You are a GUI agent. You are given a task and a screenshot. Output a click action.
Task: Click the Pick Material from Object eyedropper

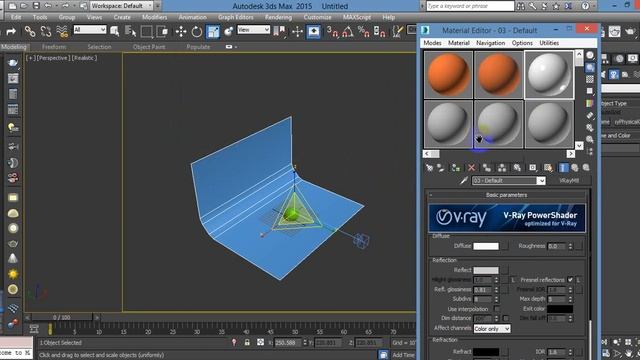tap(464, 180)
